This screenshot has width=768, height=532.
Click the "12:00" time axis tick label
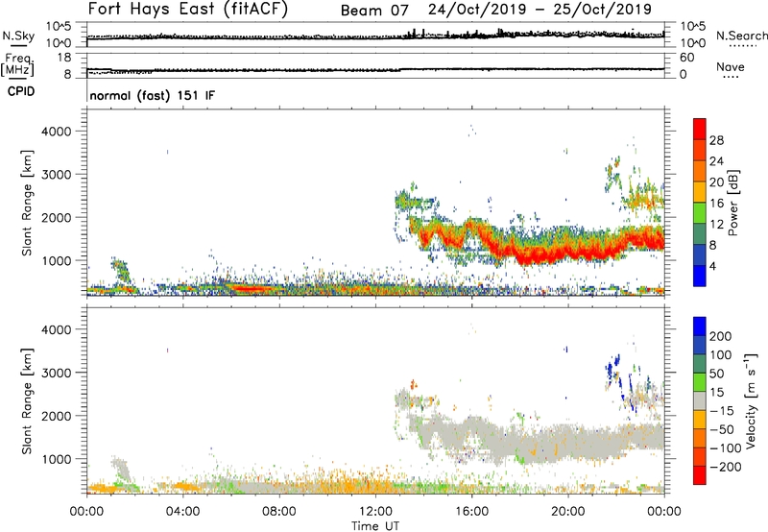click(x=375, y=512)
